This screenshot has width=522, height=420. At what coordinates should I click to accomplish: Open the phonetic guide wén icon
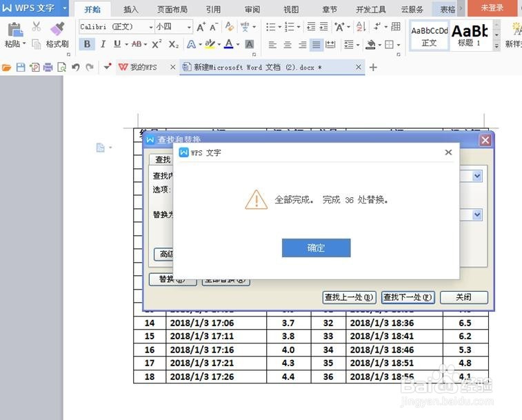(245, 27)
